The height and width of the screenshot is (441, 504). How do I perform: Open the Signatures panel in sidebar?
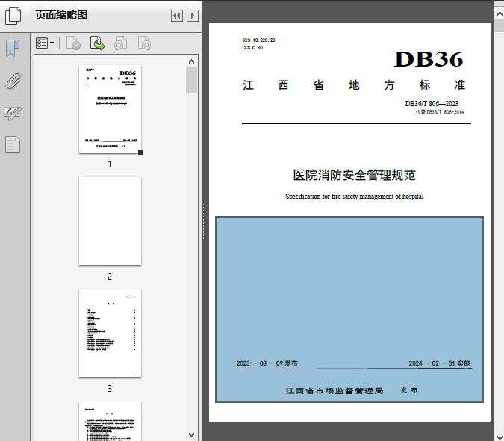(13, 113)
